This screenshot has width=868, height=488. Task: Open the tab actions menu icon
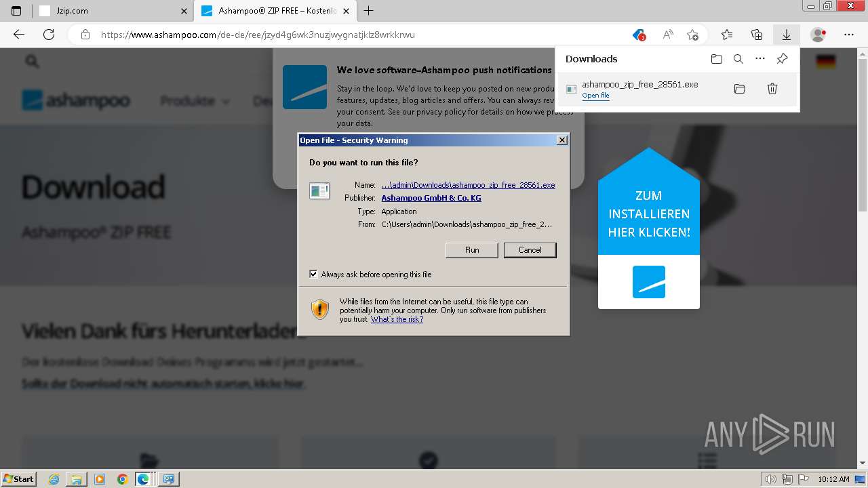(16, 11)
